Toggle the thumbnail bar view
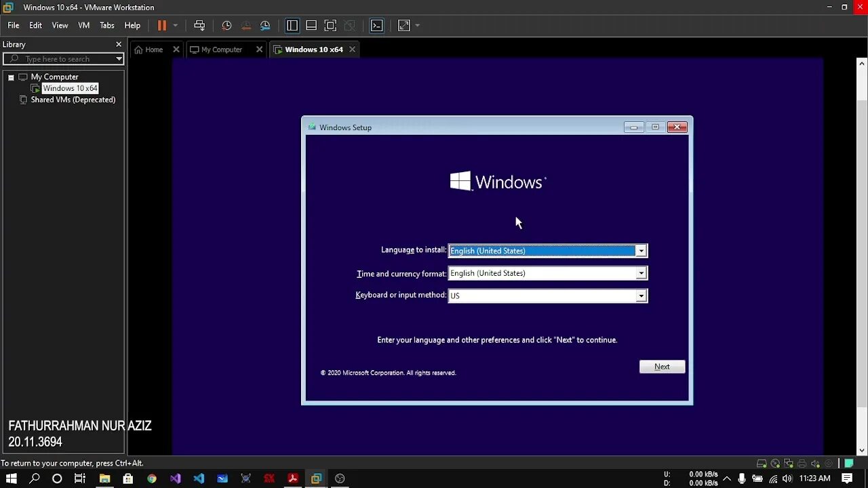Screen dimensions: 868x488 point(311,26)
